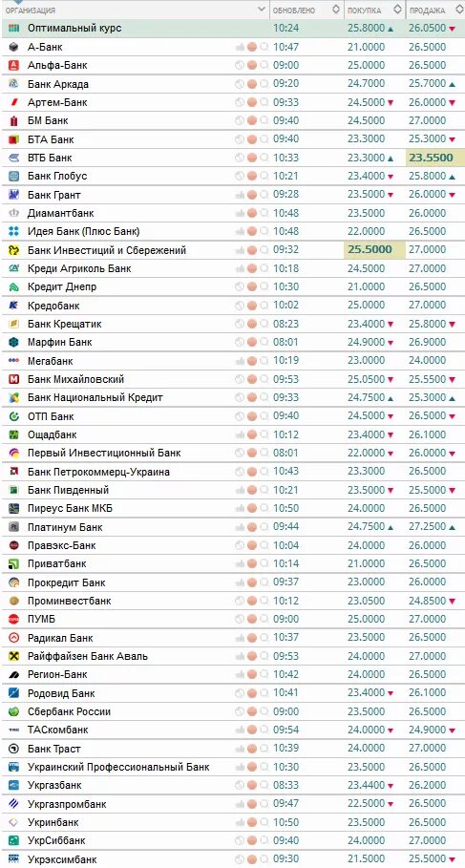Open the Банк Крещатик link
Viewport: 465px width, 868px height.
point(65,324)
